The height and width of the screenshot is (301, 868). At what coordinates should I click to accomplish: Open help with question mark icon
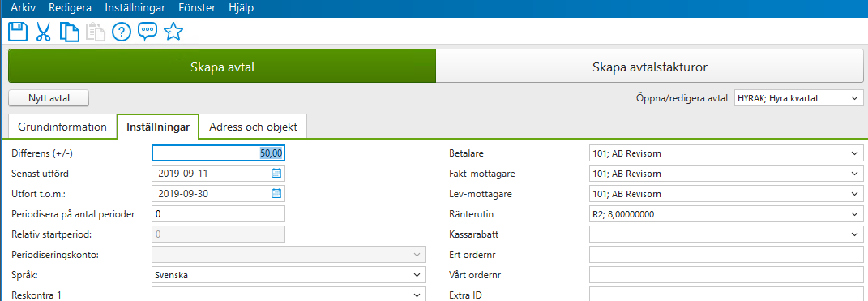[x=122, y=32]
